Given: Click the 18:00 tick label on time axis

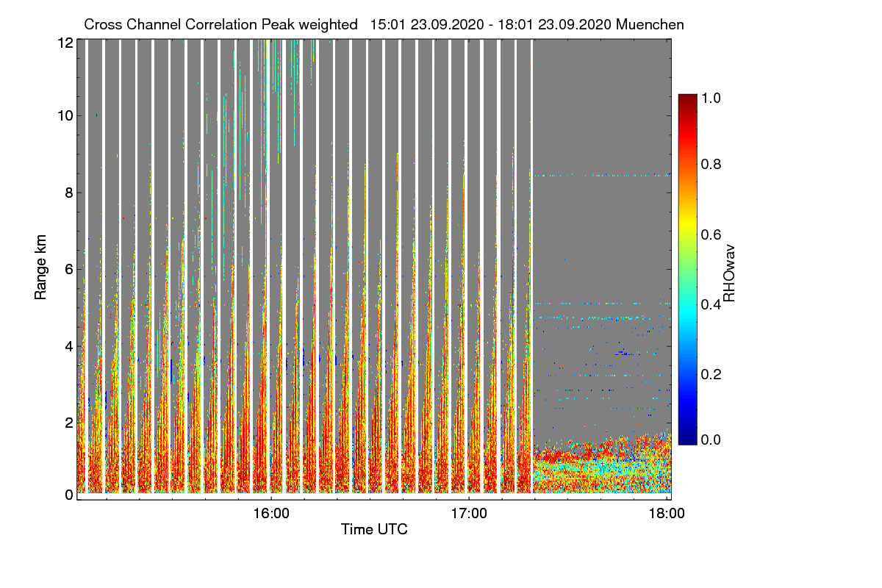Looking at the screenshot, I should click(667, 512).
